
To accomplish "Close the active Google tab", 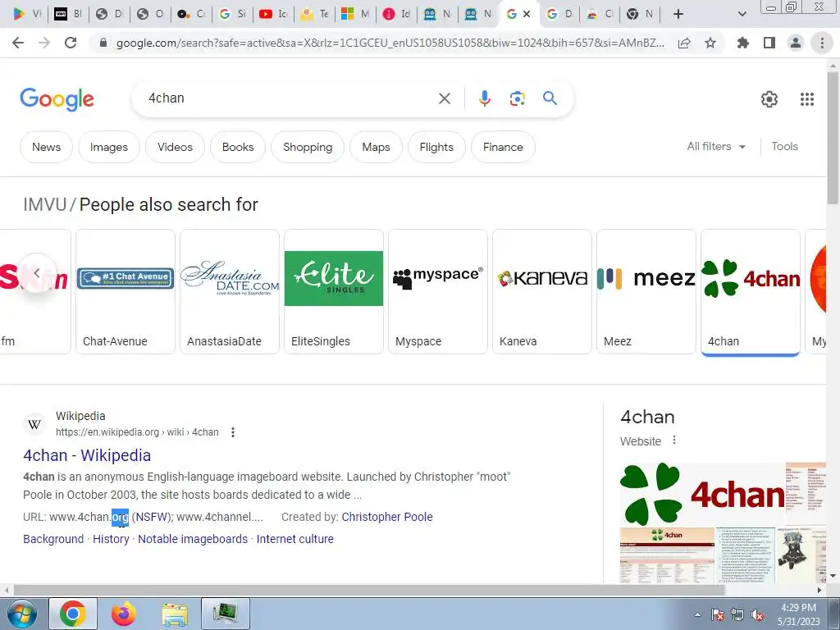I will (x=527, y=15).
